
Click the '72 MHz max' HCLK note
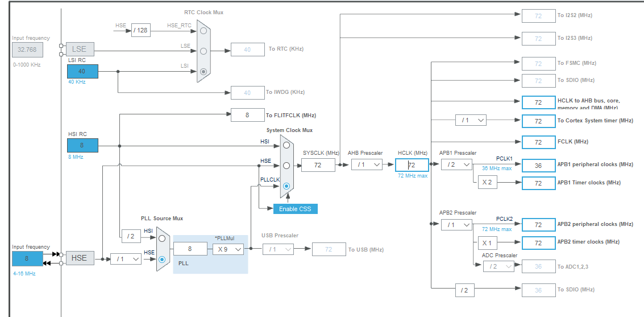[x=412, y=175]
